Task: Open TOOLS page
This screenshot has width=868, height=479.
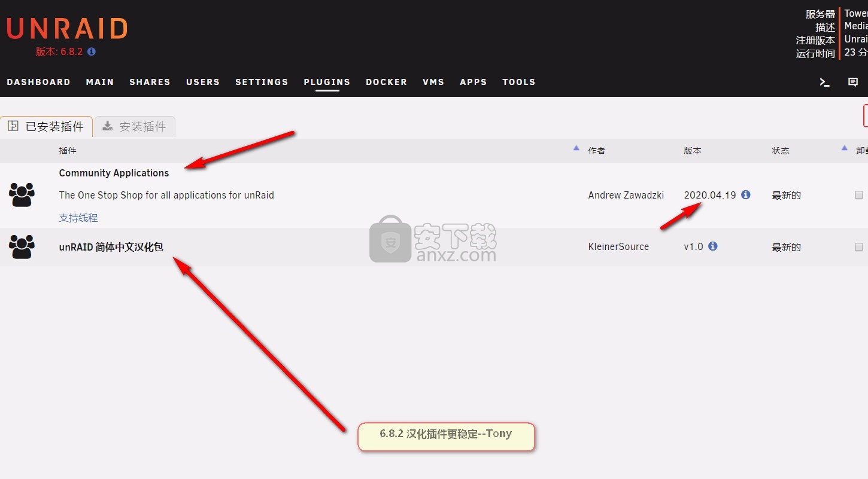Action: click(x=519, y=82)
